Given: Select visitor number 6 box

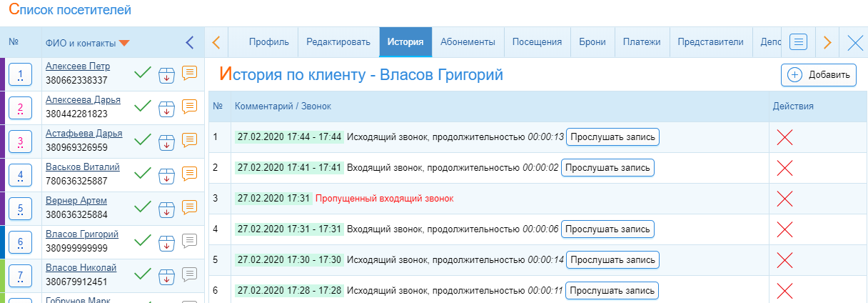Looking at the screenshot, I should 20,242.
